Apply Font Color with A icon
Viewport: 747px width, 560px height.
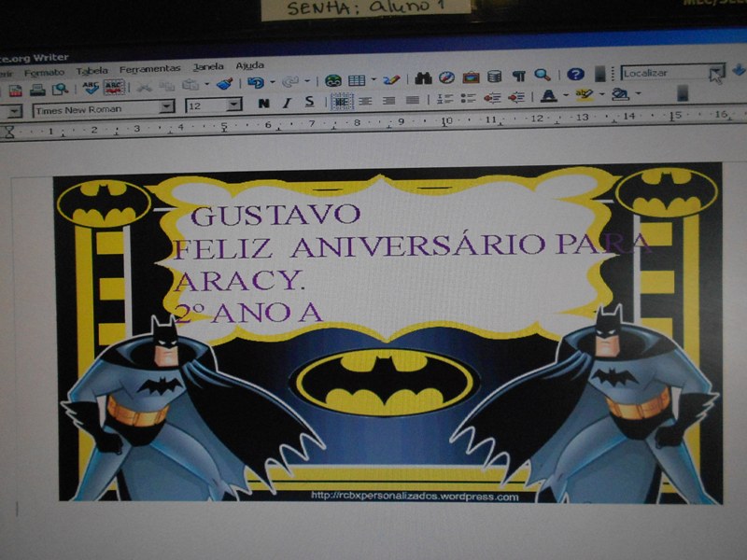coord(549,96)
